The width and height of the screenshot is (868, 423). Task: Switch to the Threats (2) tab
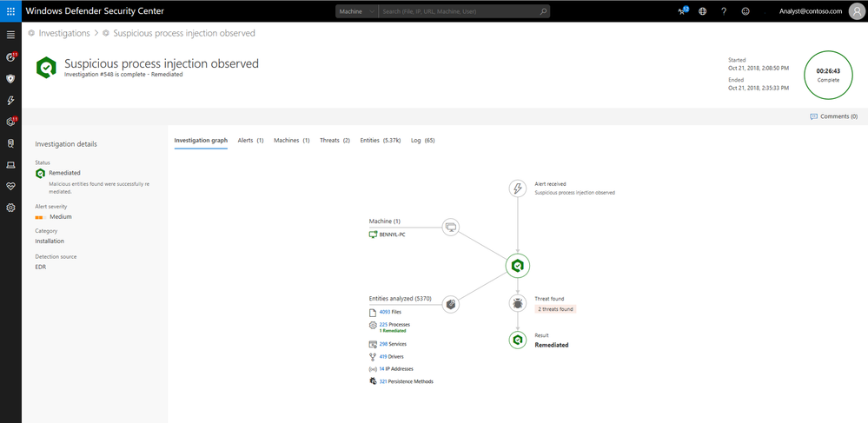tap(335, 140)
